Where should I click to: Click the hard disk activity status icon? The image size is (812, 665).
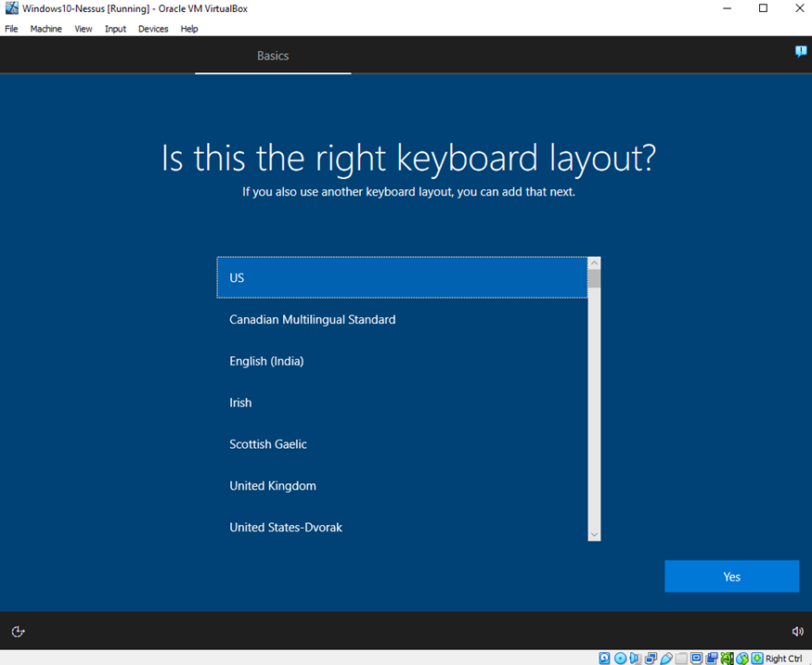605,659
